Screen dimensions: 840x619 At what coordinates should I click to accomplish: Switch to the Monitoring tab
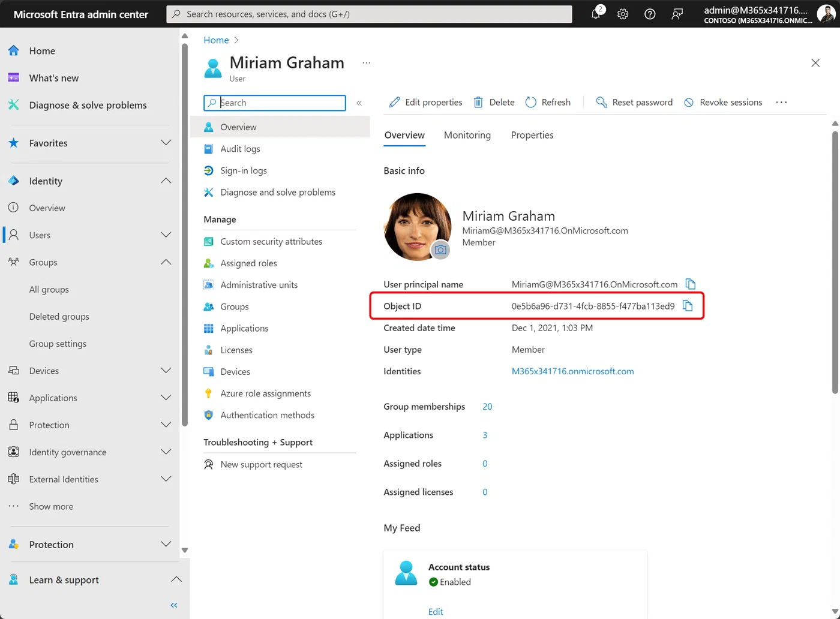tap(467, 135)
